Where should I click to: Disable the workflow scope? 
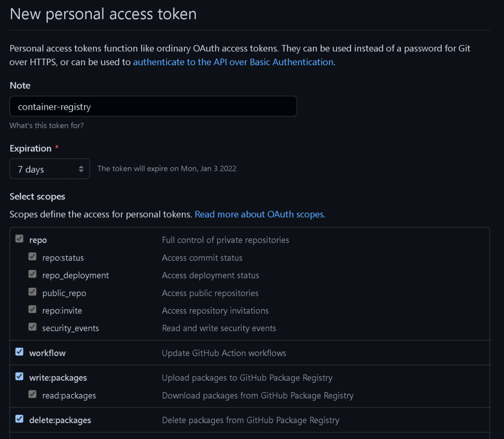[x=19, y=351]
